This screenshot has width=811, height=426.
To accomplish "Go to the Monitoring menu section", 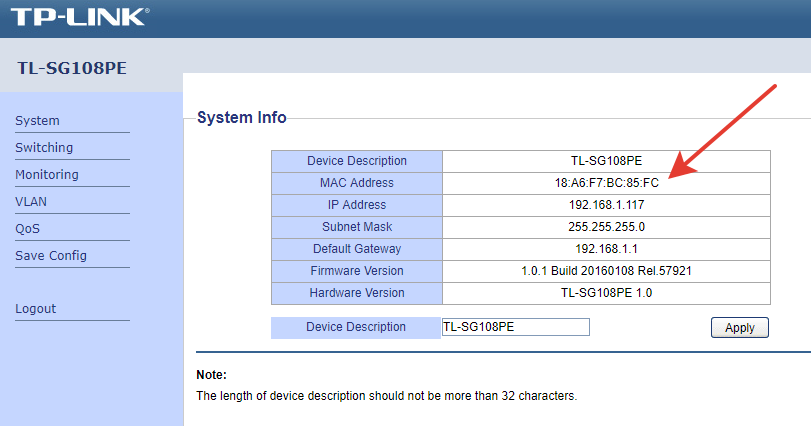I will tap(47, 175).
